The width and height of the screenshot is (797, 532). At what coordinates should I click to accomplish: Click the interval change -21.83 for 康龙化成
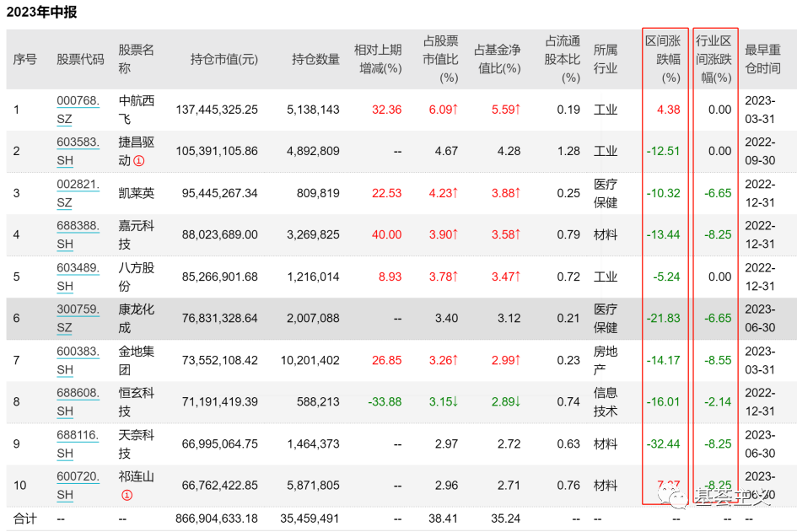[x=663, y=319]
